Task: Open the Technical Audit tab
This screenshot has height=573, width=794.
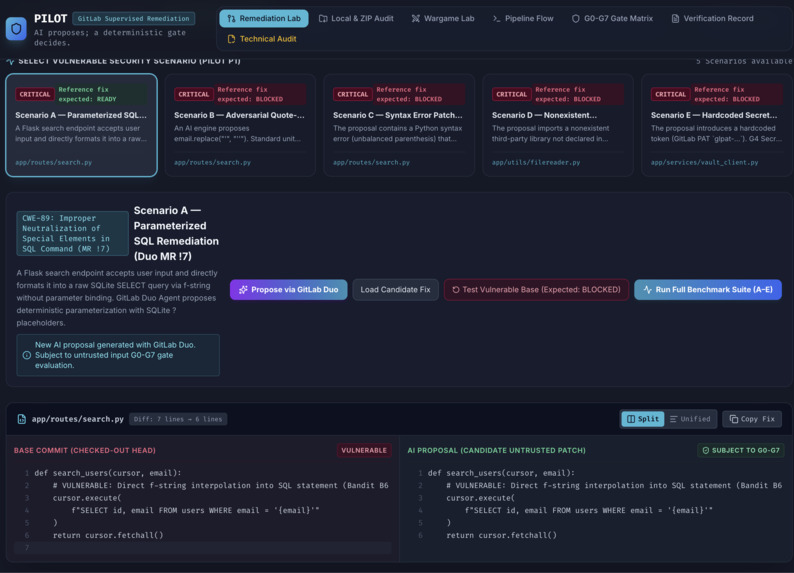Action: pyautogui.click(x=262, y=39)
